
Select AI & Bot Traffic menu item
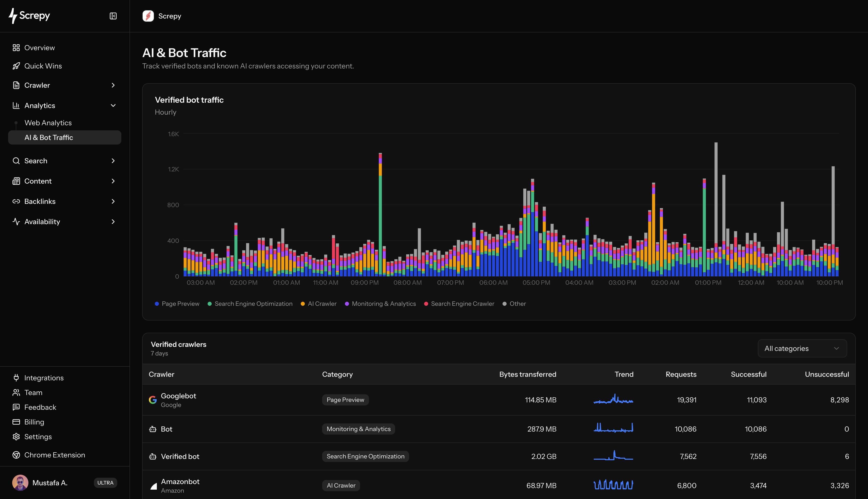click(x=64, y=137)
